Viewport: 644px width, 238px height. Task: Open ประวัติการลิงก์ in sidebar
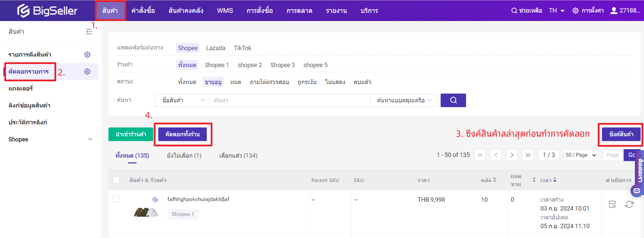28,122
